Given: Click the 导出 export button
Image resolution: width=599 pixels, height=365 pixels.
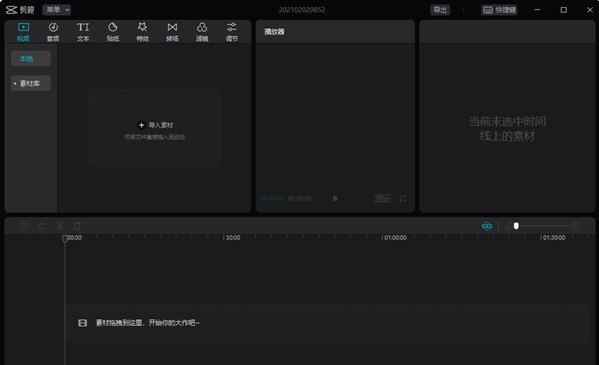Looking at the screenshot, I should pyautogui.click(x=440, y=10).
